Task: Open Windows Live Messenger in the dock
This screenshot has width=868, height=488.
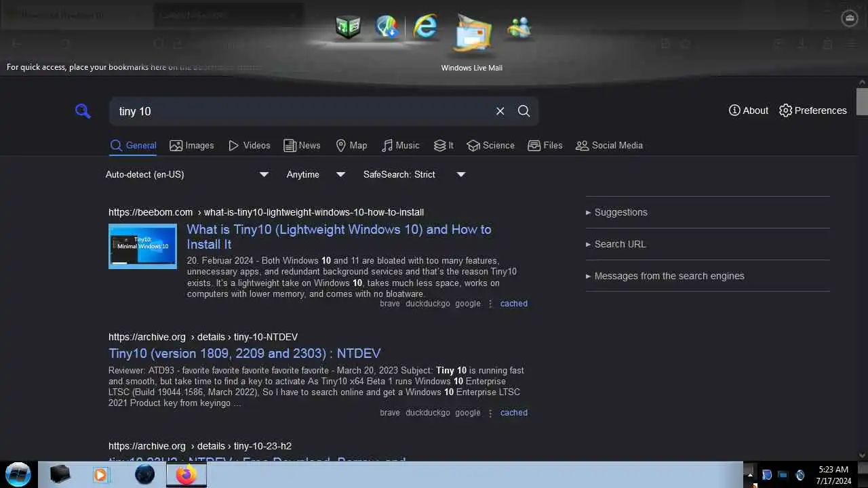Action: tap(519, 27)
